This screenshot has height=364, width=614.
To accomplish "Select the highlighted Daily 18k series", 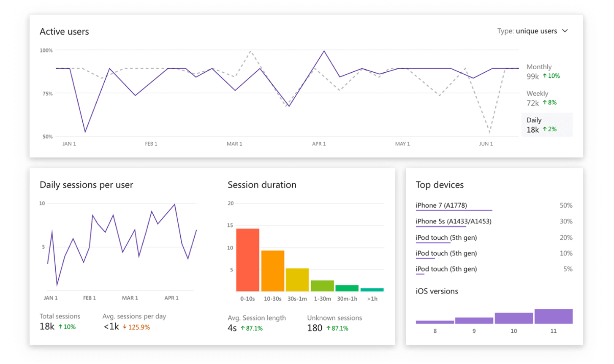I will [x=546, y=125].
